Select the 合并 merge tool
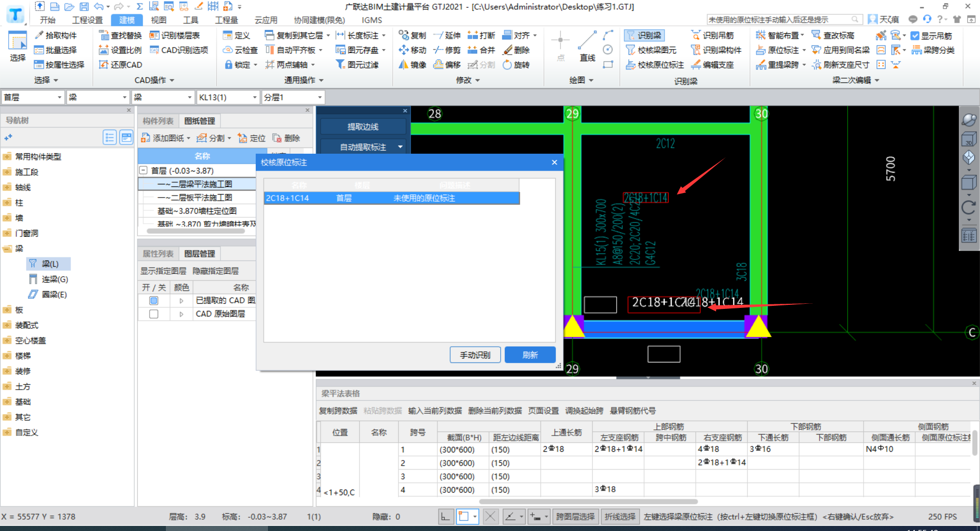The width and height of the screenshot is (980, 531). (481, 50)
